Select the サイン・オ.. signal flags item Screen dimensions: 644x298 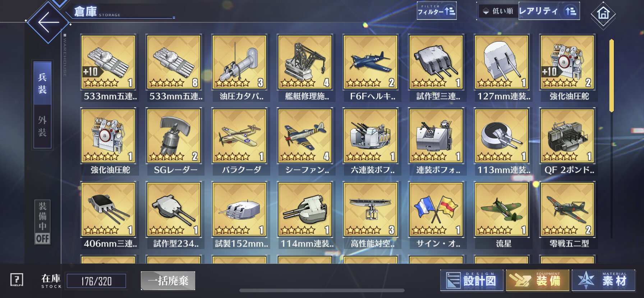[436, 215]
